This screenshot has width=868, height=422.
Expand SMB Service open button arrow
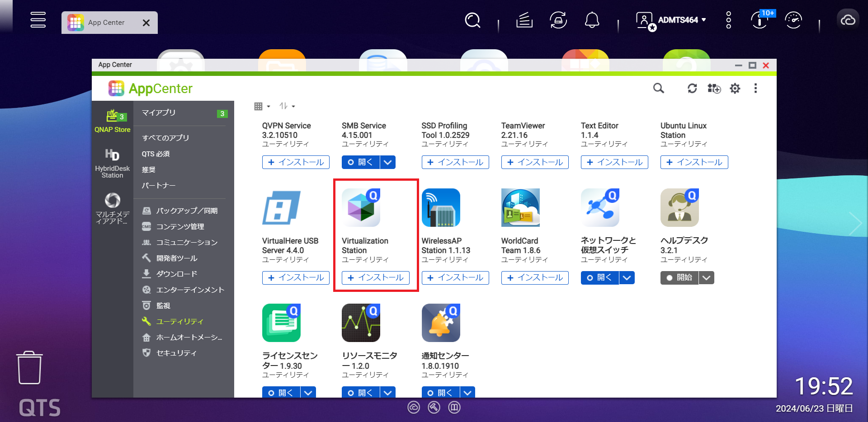pos(388,162)
